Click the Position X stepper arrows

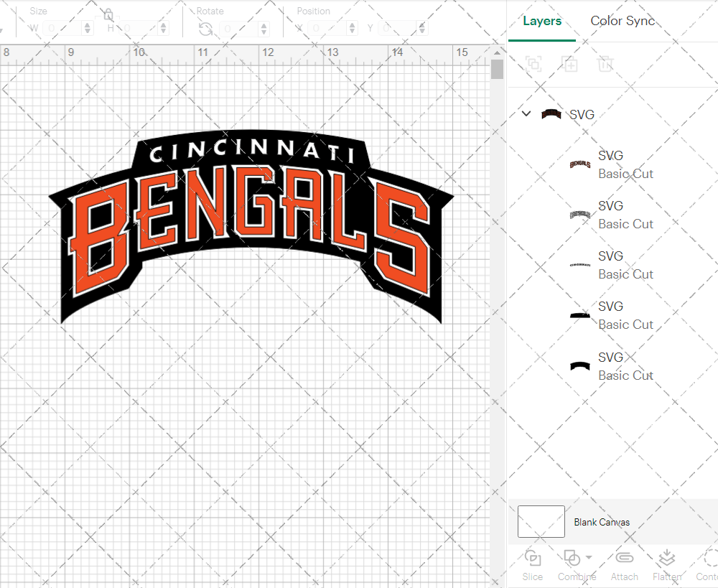(x=352, y=29)
